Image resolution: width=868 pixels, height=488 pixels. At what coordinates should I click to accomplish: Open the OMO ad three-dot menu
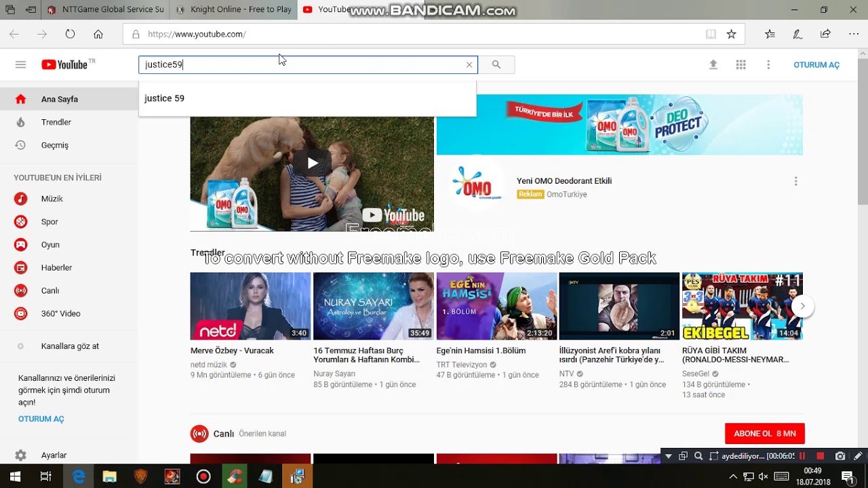coord(795,181)
